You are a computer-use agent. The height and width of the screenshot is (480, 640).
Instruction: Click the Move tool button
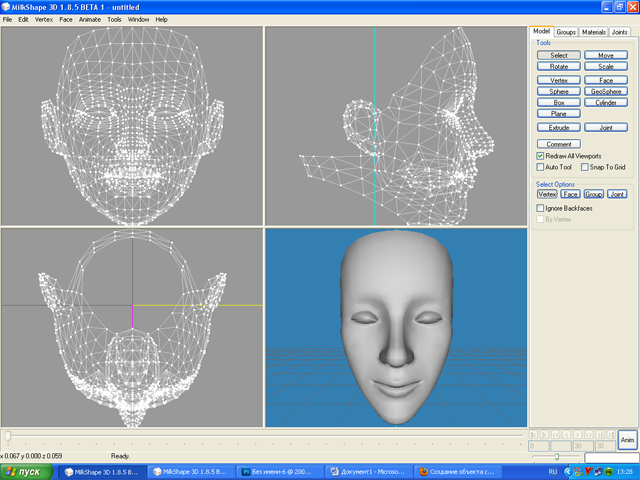click(x=605, y=55)
